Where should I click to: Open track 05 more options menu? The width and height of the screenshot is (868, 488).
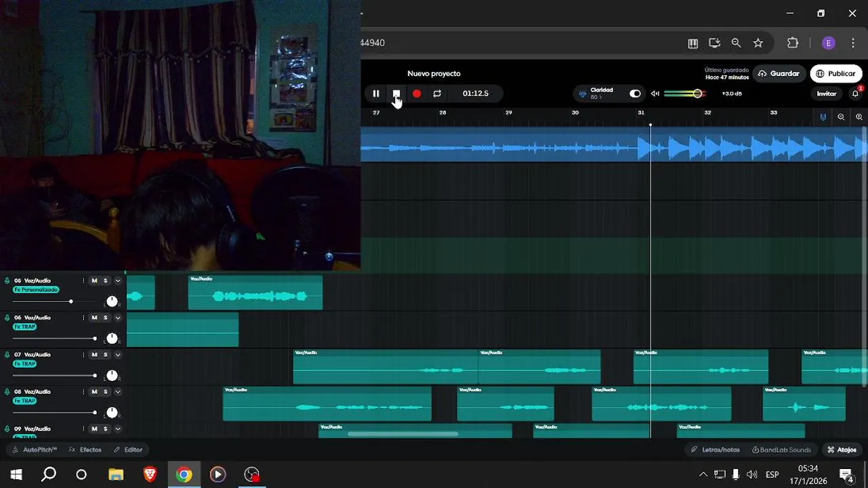pyautogui.click(x=83, y=281)
